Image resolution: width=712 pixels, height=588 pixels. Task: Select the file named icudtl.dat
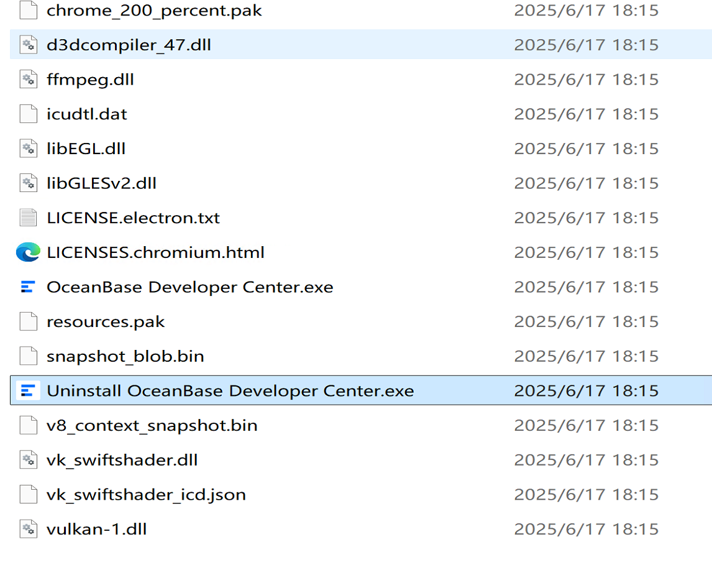pyautogui.click(x=87, y=114)
